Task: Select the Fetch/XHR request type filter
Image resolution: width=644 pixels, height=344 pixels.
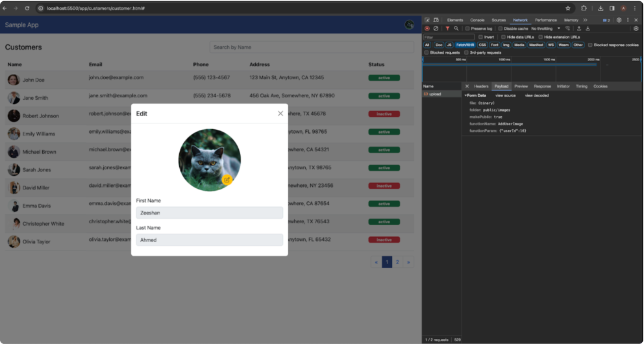Action: coord(465,45)
